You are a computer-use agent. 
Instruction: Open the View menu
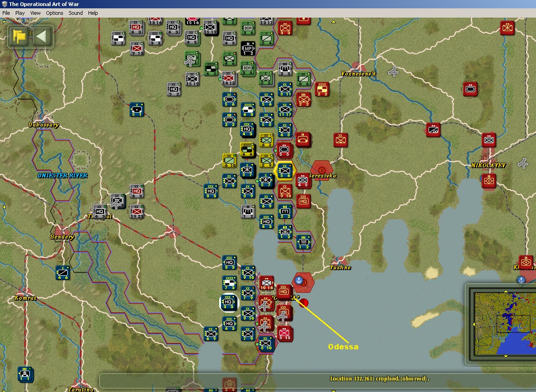(x=35, y=13)
